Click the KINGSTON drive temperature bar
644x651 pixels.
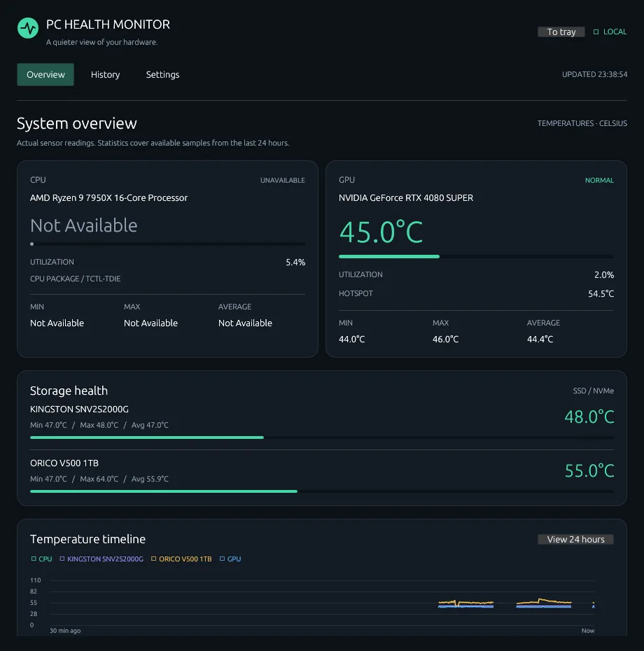(322, 437)
